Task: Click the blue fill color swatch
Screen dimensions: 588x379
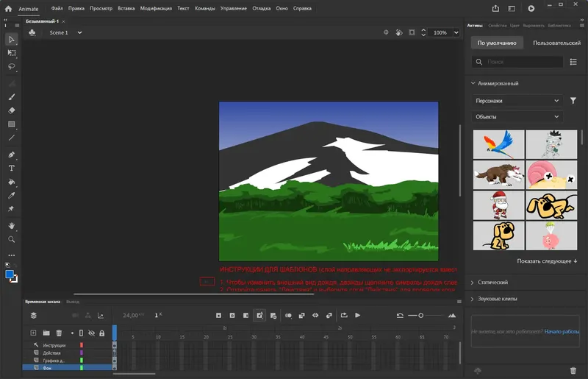Action: pyautogui.click(x=10, y=274)
